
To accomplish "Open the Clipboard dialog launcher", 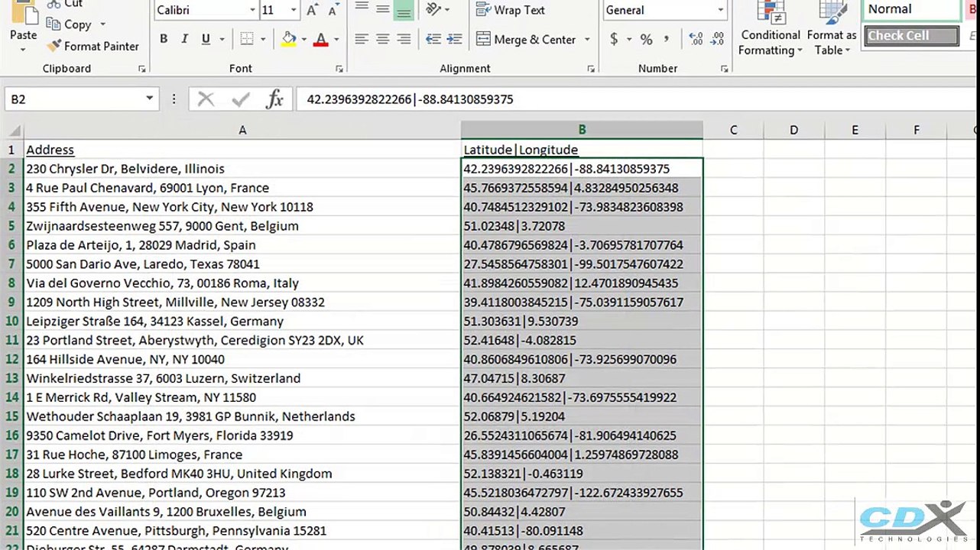I will [x=142, y=69].
